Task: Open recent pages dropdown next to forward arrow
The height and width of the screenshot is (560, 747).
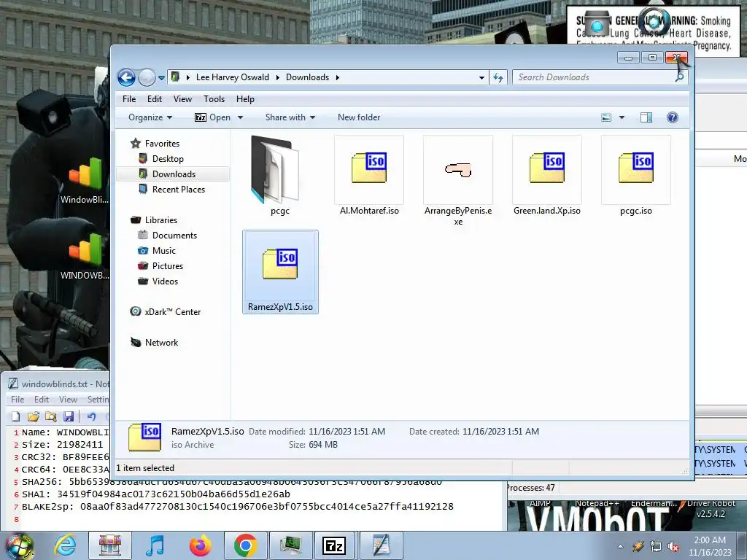Action: click(161, 77)
